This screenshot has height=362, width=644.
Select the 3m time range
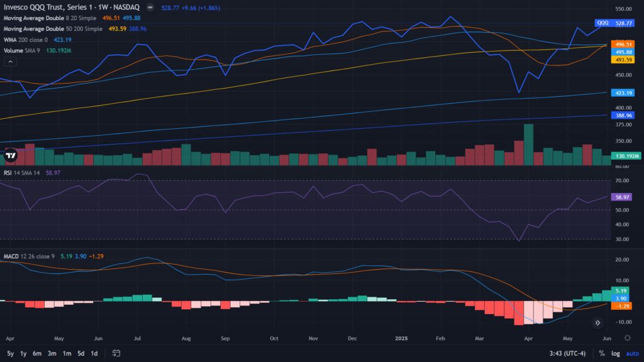click(52, 353)
